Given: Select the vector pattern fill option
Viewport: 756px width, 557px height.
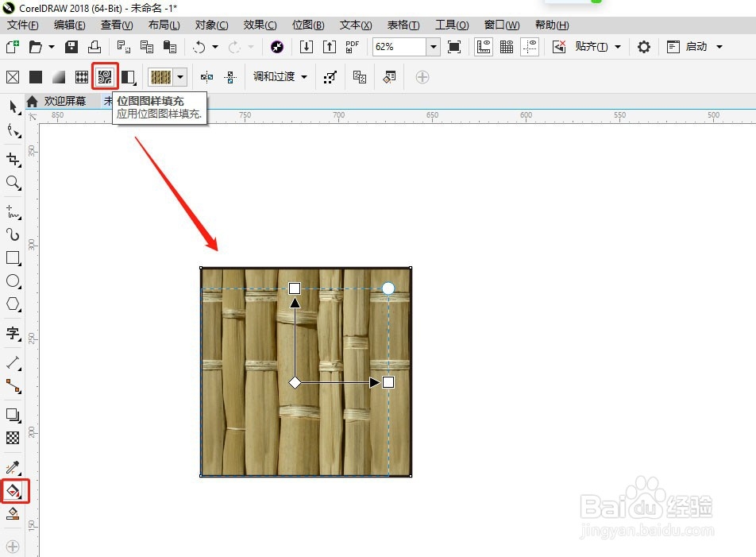Looking at the screenshot, I should (82, 77).
